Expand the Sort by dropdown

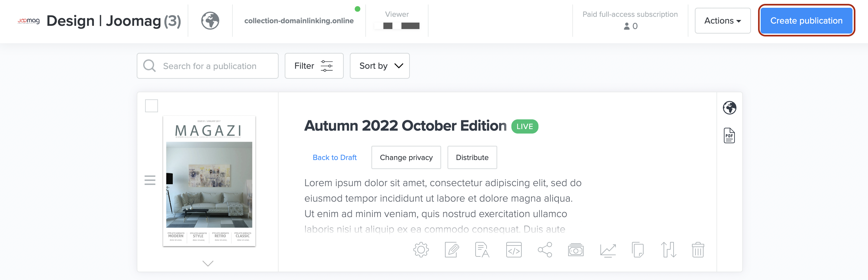(380, 66)
